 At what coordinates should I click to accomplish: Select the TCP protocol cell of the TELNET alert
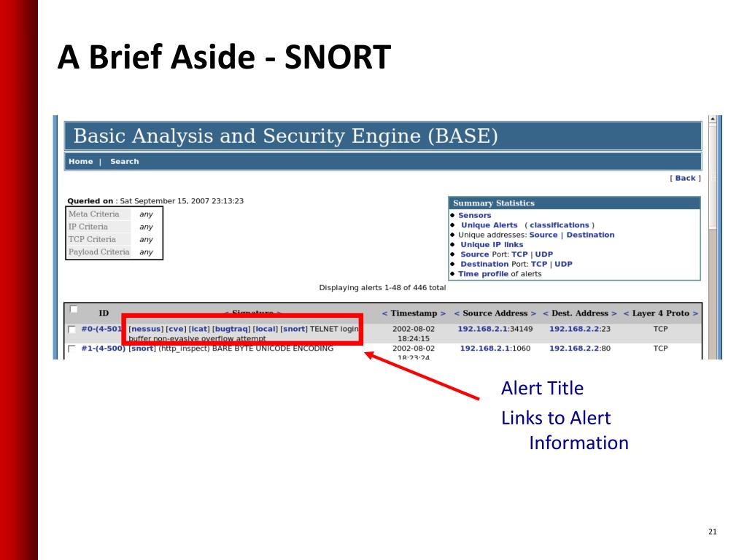coord(660,329)
